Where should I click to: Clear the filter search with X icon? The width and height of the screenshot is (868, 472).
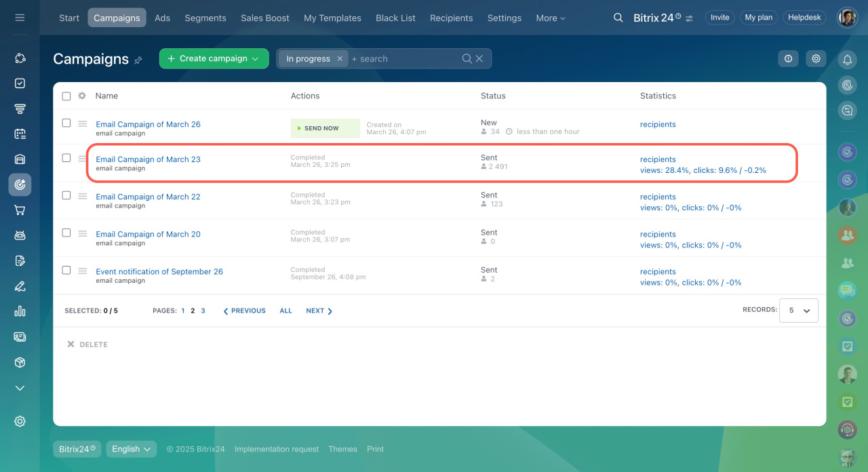coord(479,58)
